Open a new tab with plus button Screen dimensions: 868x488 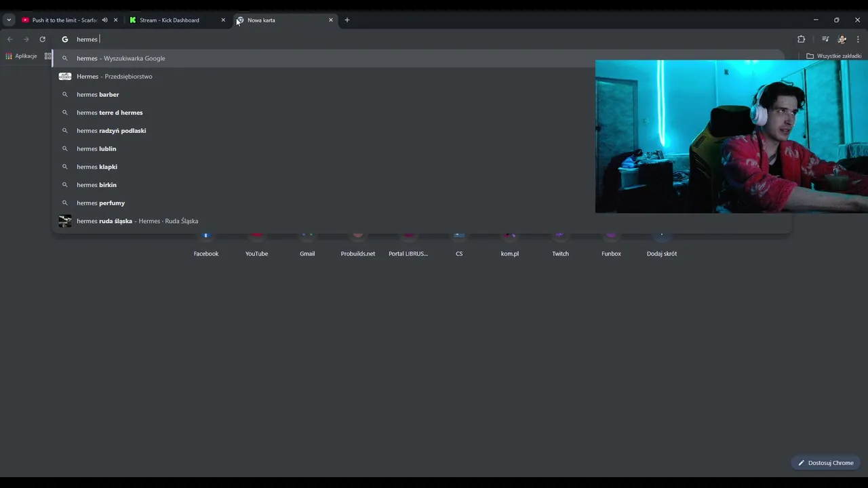347,20
